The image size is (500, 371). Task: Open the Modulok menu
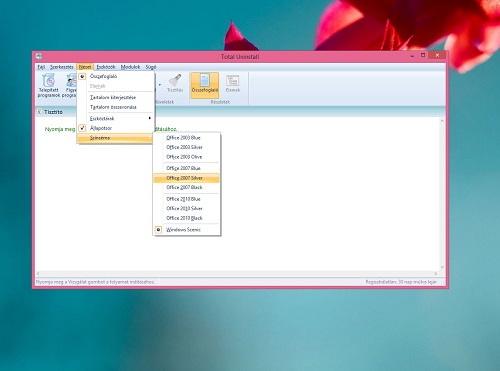(x=130, y=67)
